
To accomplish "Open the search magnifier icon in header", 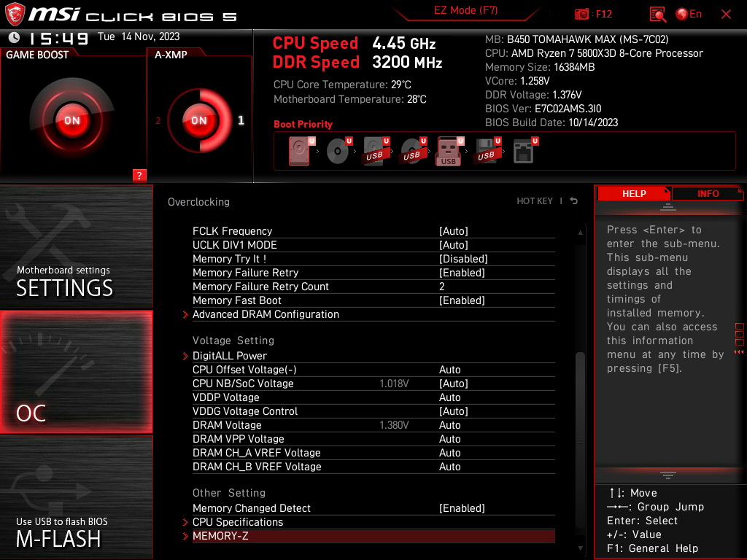I will click(658, 15).
